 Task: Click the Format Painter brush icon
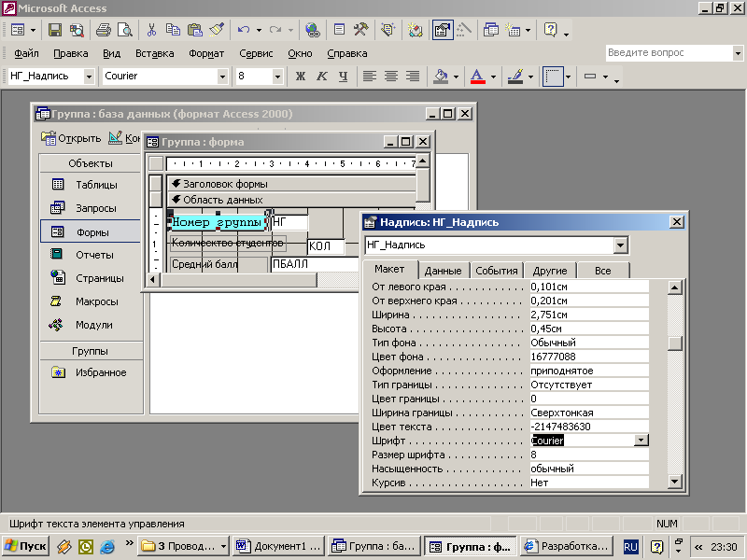[x=217, y=31]
